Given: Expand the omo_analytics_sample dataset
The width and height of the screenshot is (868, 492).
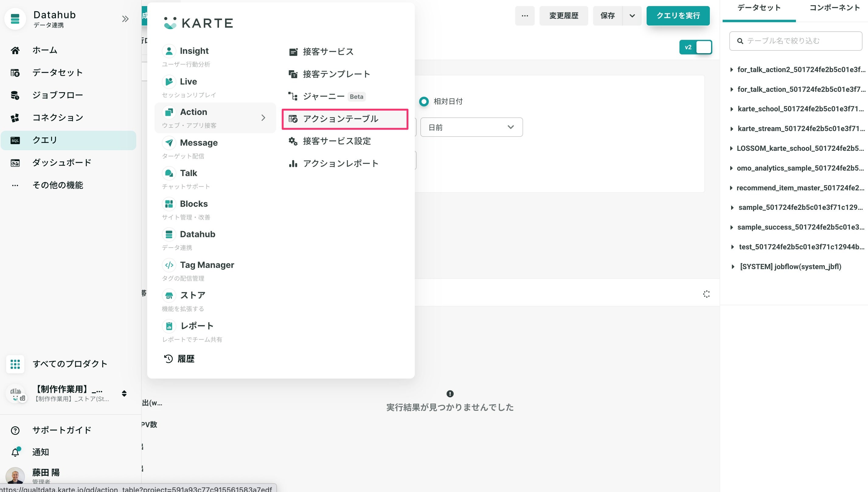Looking at the screenshot, I should click(731, 168).
